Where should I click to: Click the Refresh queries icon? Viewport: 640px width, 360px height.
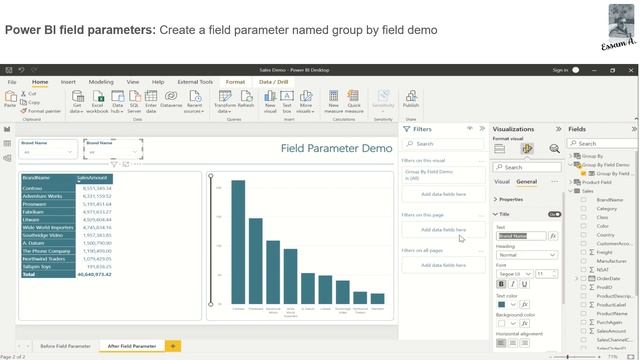click(x=246, y=96)
